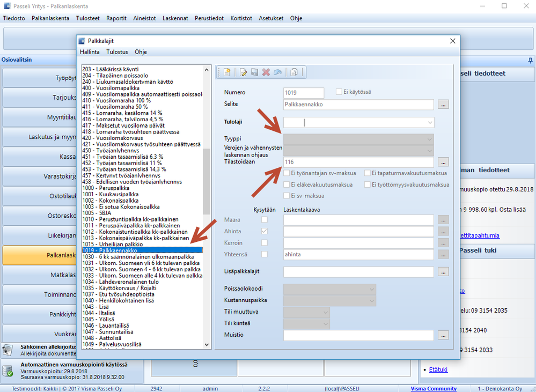
Task: Open the Raportit main menu
Action: point(116,18)
